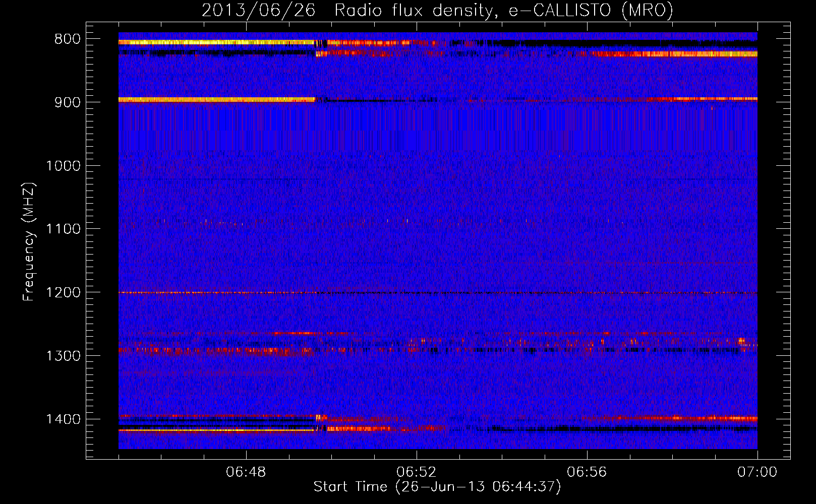
Task: Select the 1400 frequency tick label
Action: 63,419
